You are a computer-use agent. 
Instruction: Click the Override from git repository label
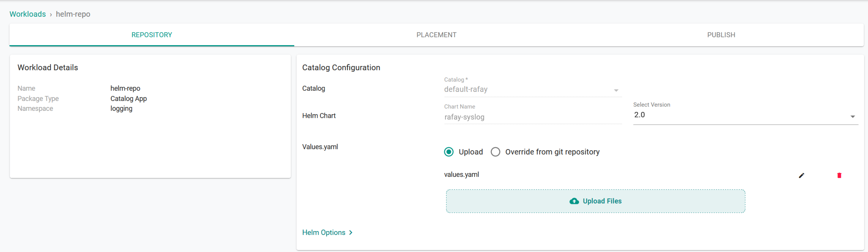pos(552,152)
